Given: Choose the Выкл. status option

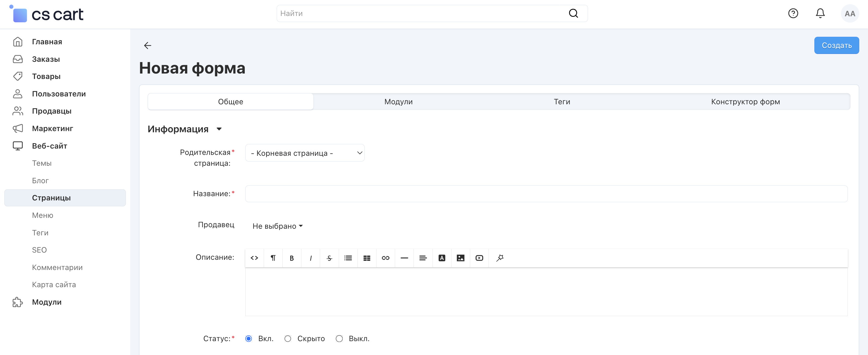Looking at the screenshot, I should click(339, 338).
